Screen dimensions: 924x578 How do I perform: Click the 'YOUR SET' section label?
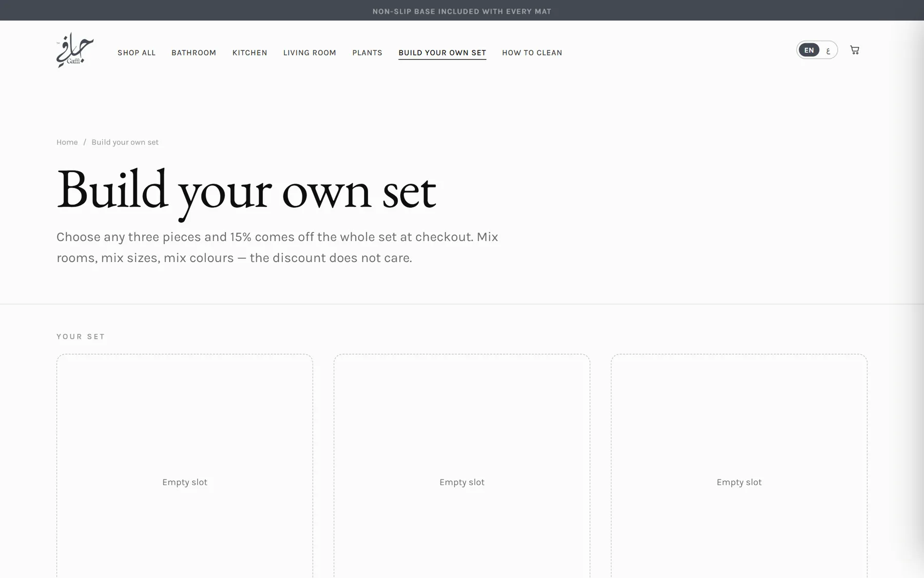coord(81,337)
